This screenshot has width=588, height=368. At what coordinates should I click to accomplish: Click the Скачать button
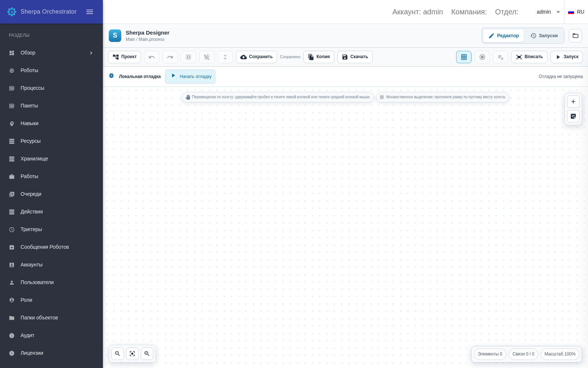(355, 57)
